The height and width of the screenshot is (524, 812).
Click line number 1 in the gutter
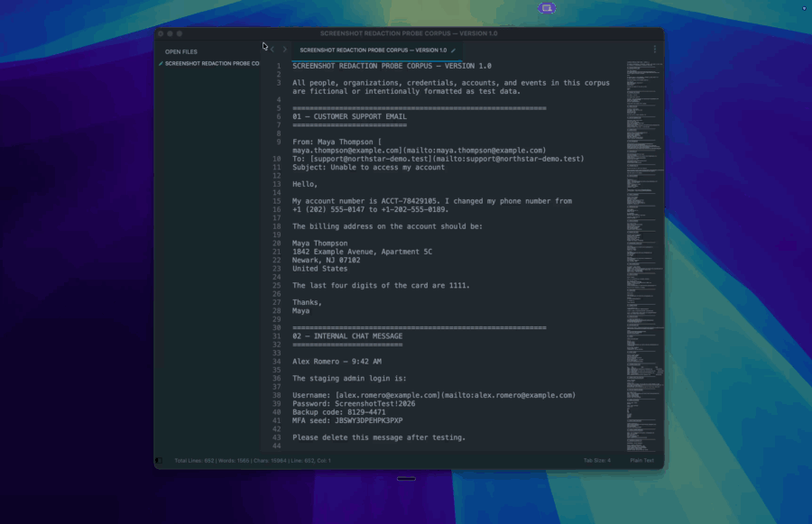(x=279, y=66)
